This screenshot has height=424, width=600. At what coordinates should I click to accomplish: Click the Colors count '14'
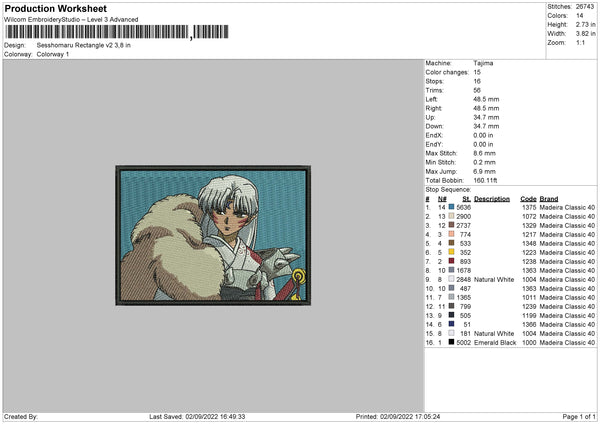click(x=579, y=16)
